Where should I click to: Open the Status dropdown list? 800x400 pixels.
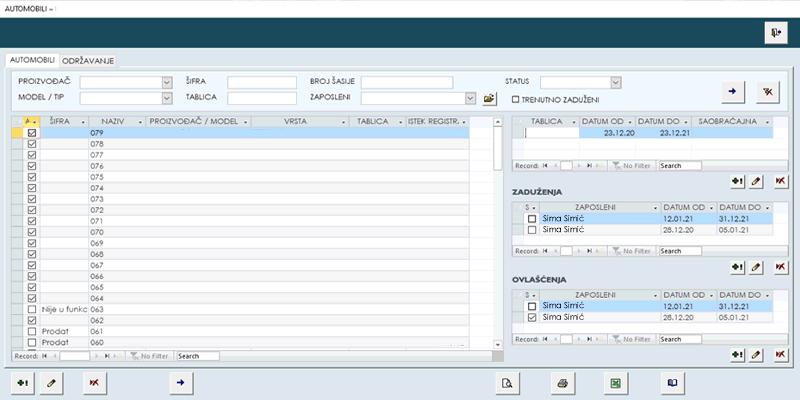(x=615, y=82)
